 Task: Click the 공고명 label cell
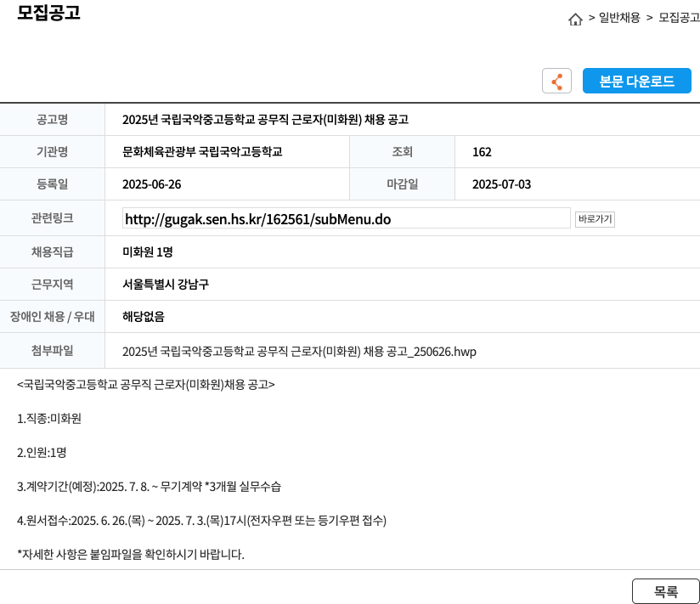[x=52, y=120]
